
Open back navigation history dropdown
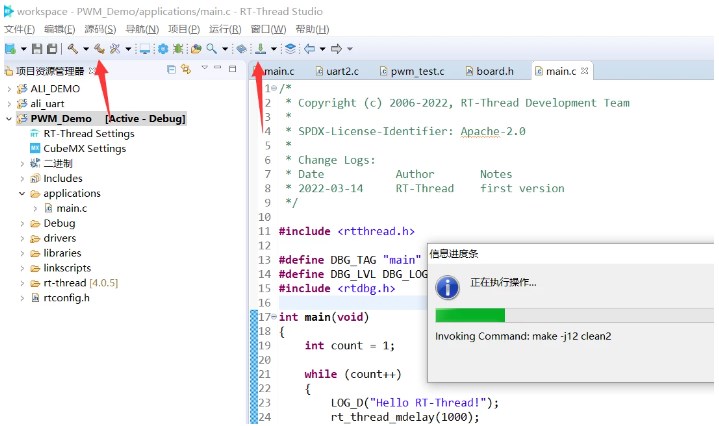[322, 49]
